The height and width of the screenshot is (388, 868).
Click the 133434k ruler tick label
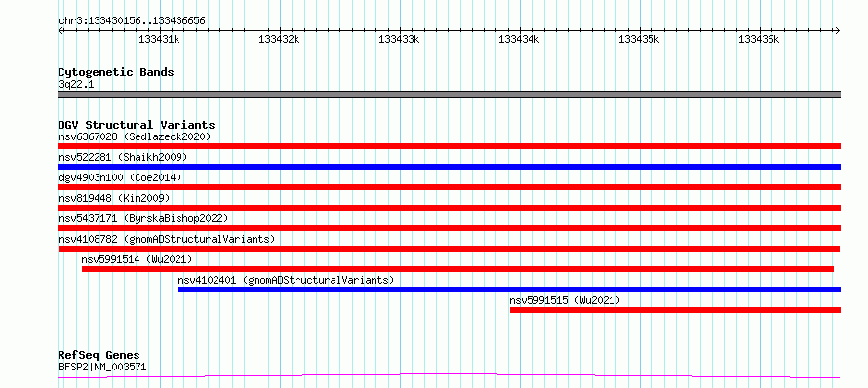pyautogui.click(x=519, y=39)
